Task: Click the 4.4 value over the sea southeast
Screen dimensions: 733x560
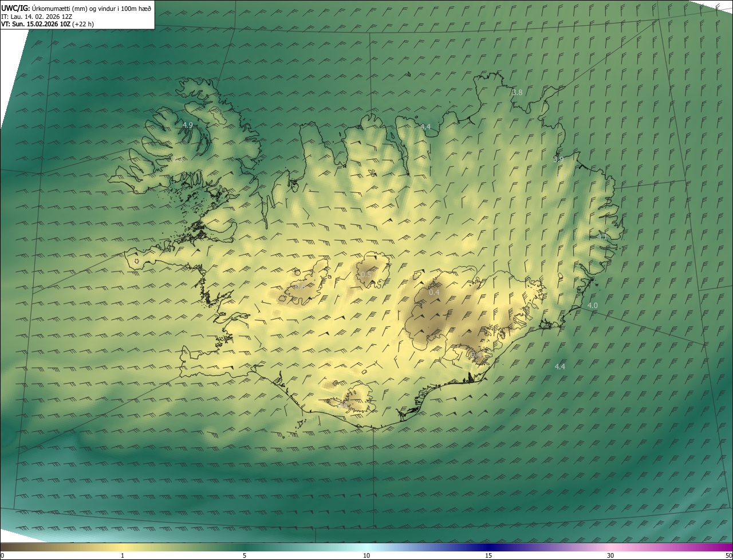Action: point(560,366)
